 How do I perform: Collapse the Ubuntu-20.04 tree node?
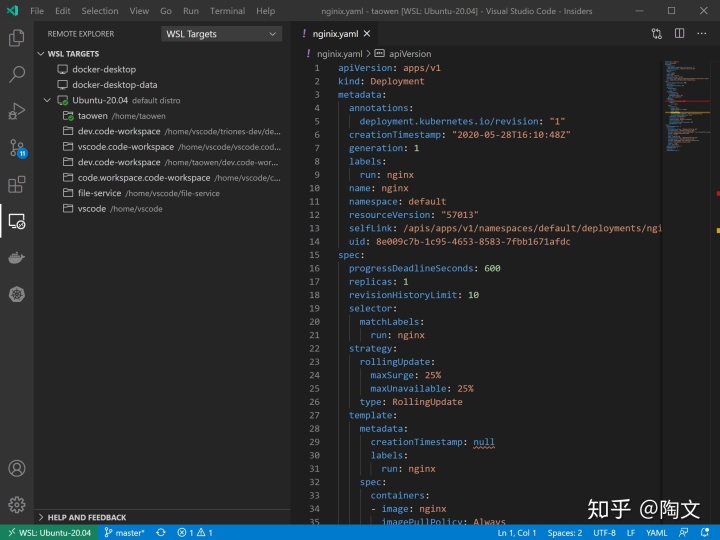(x=47, y=100)
